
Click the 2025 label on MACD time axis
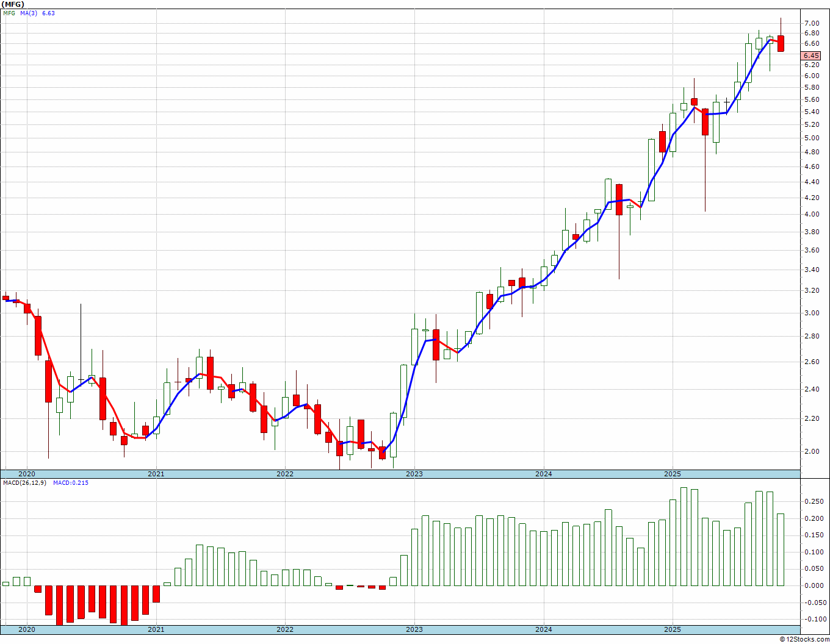[x=673, y=629]
